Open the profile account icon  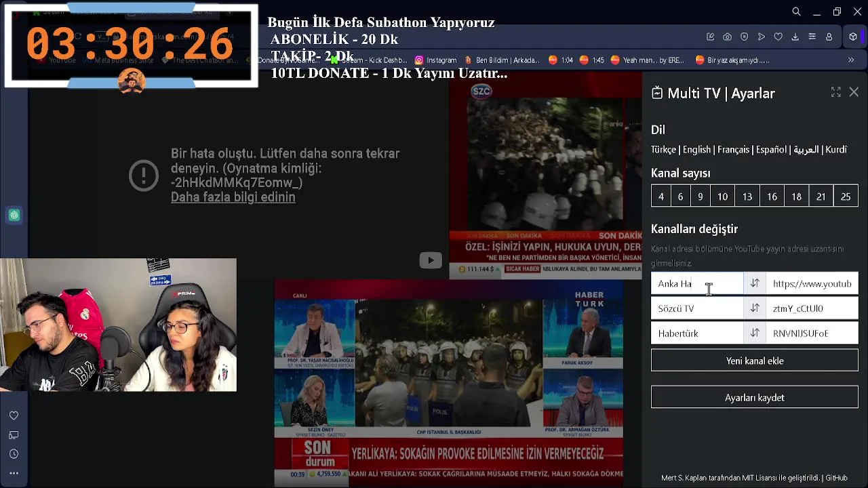(829, 37)
